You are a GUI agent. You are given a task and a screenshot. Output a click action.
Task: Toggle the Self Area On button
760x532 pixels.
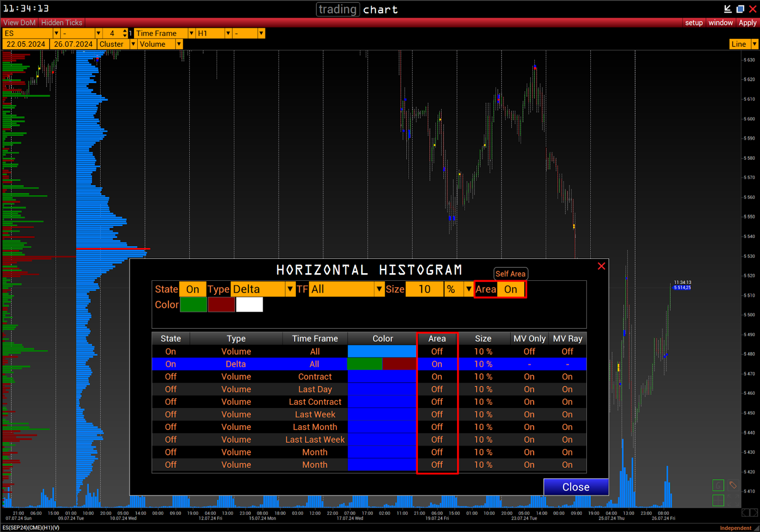tap(511, 289)
